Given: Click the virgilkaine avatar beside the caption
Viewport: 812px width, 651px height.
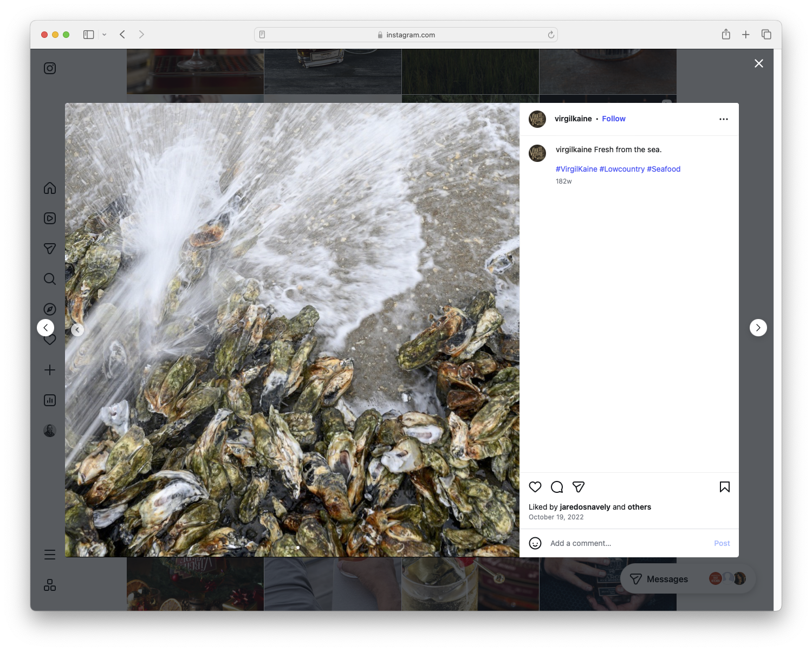Looking at the screenshot, I should [x=537, y=153].
